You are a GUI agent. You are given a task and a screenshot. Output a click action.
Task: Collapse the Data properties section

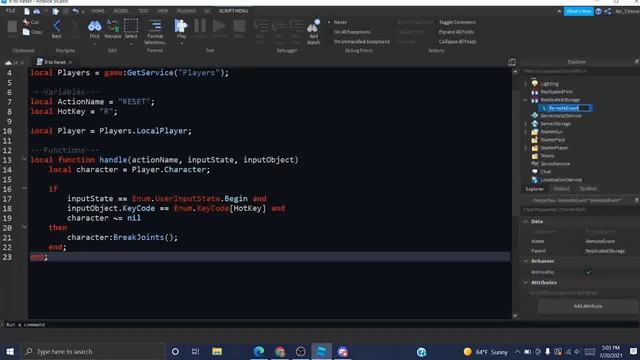coord(526,221)
